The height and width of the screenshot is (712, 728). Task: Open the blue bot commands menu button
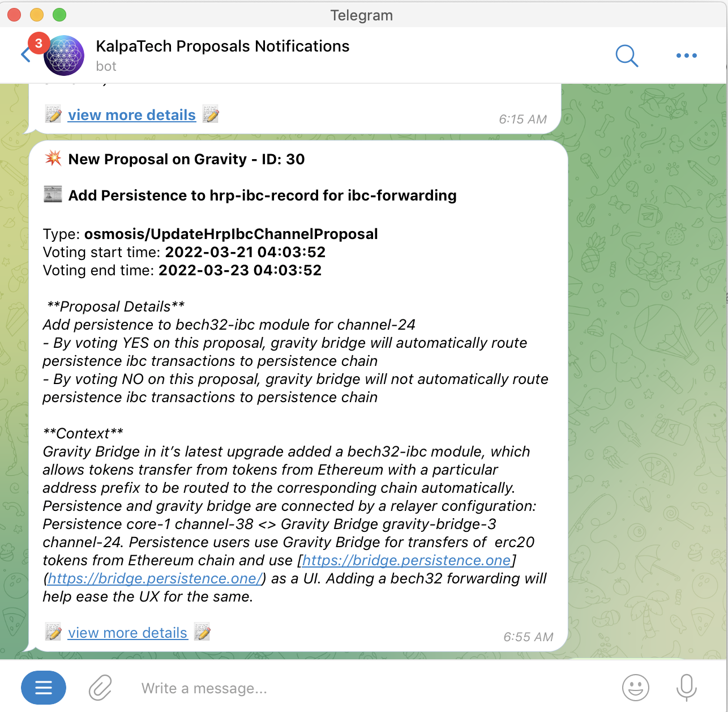pyautogui.click(x=44, y=688)
